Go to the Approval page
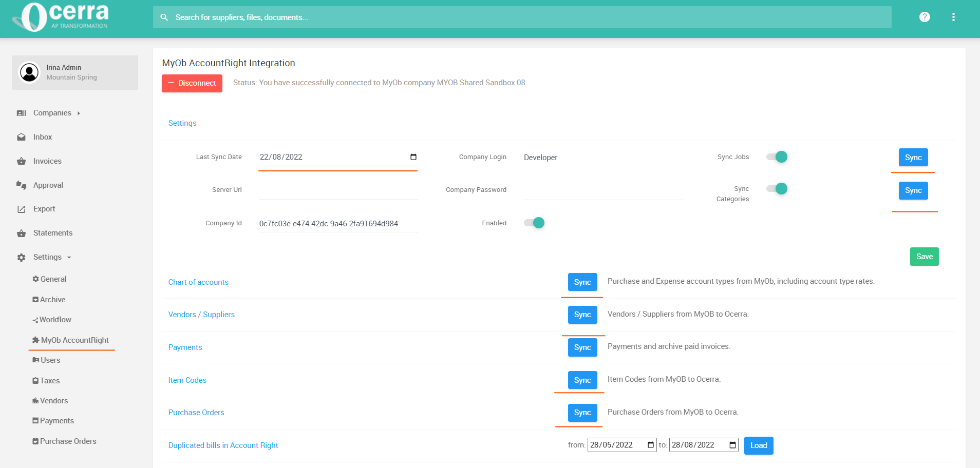The image size is (980, 468). tap(48, 185)
